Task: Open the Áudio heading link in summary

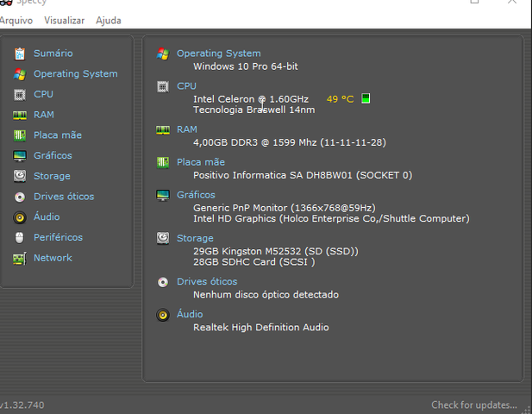Action: click(190, 314)
